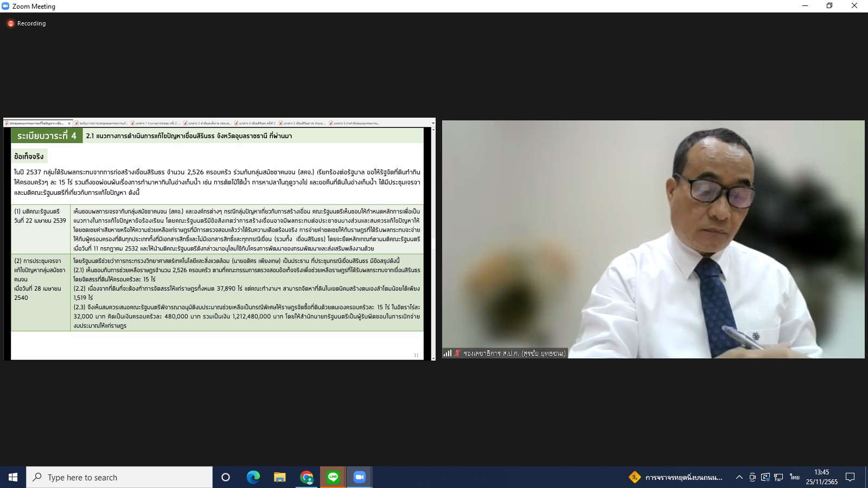Open the clock and date flyout

tap(821, 477)
